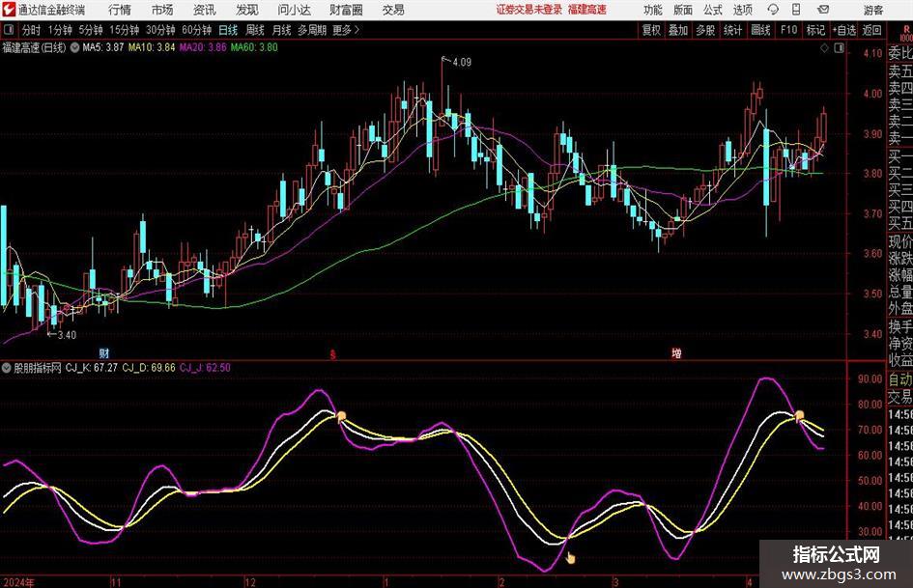Click the 画线 drawing tool button
Screen dimensions: 913x588
[760, 30]
